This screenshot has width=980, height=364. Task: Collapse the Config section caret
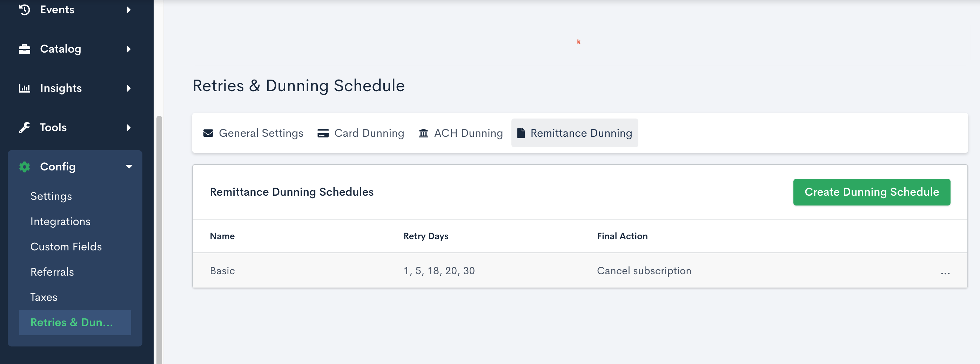point(129,167)
